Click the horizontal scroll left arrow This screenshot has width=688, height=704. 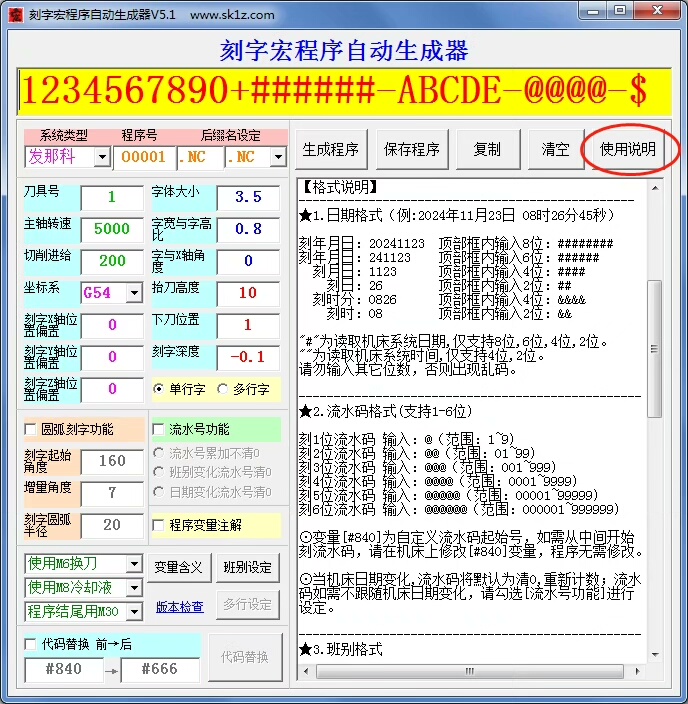coord(306,672)
